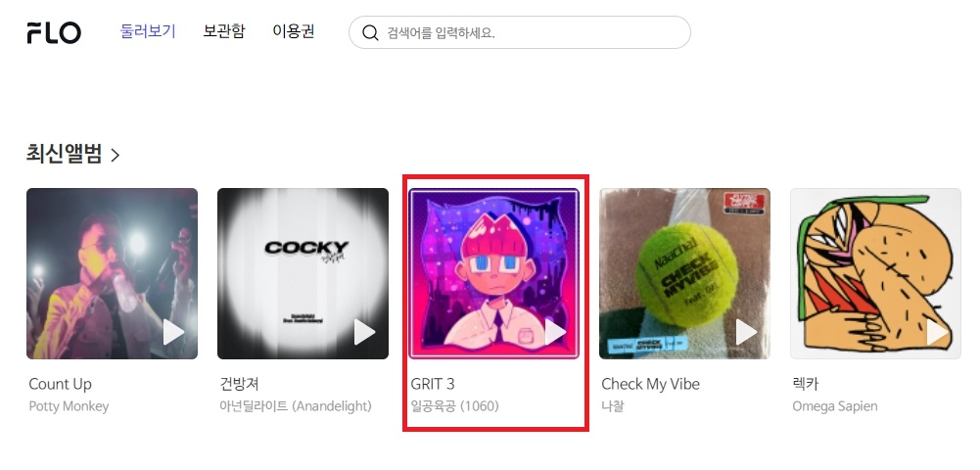Open the 보관함 menu tab

pos(224,31)
